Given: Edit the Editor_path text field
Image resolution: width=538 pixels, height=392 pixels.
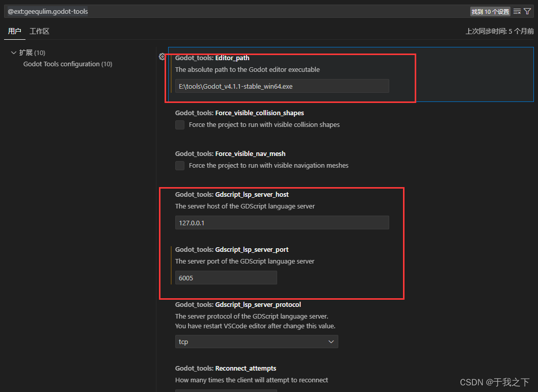Looking at the screenshot, I should click(282, 86).
